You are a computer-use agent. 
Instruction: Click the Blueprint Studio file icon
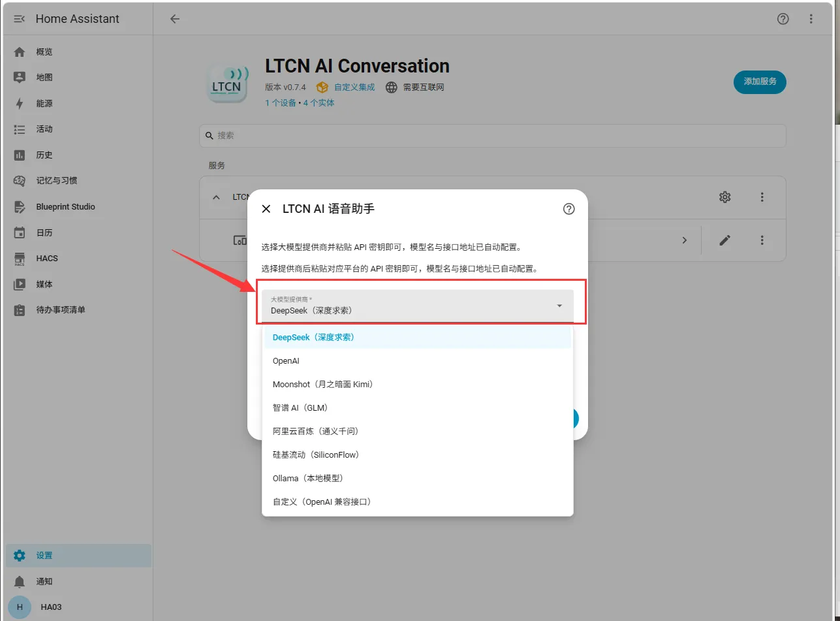tap(20, 207)
